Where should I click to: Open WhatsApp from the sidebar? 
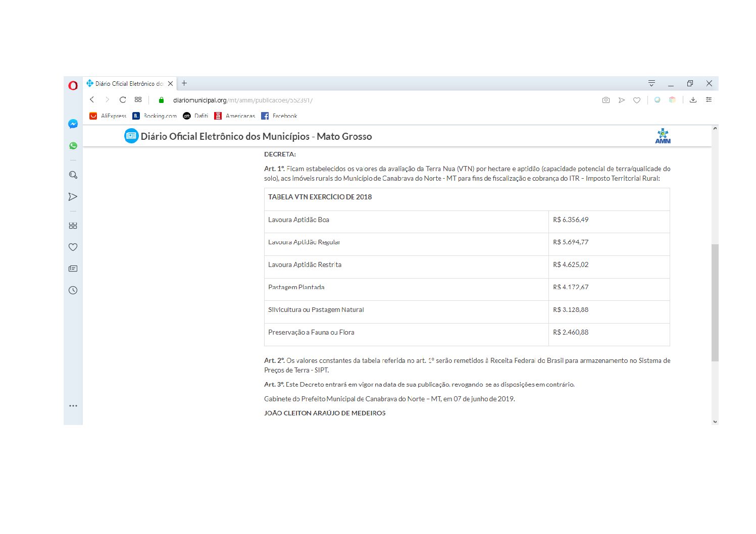click(73, 145)
